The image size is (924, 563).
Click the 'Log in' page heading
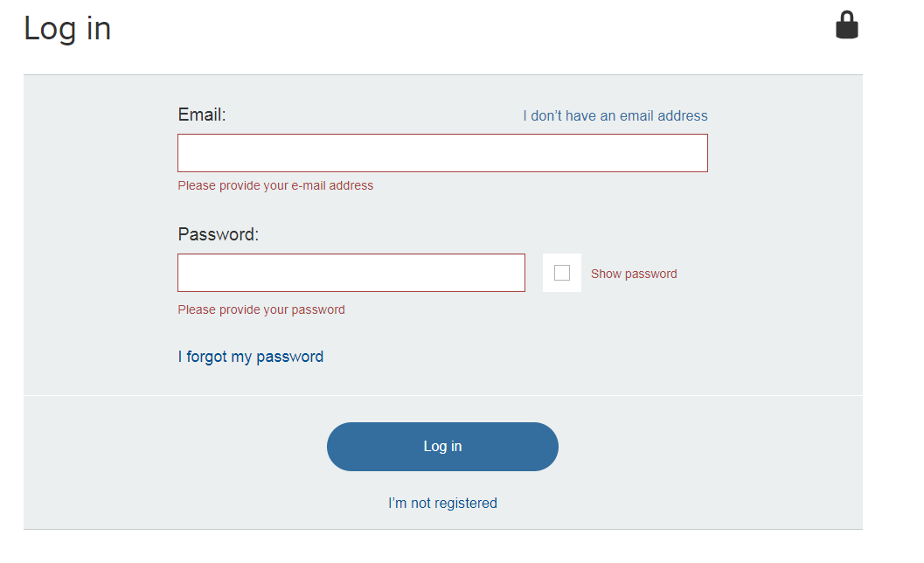click(x=67, y=30)
